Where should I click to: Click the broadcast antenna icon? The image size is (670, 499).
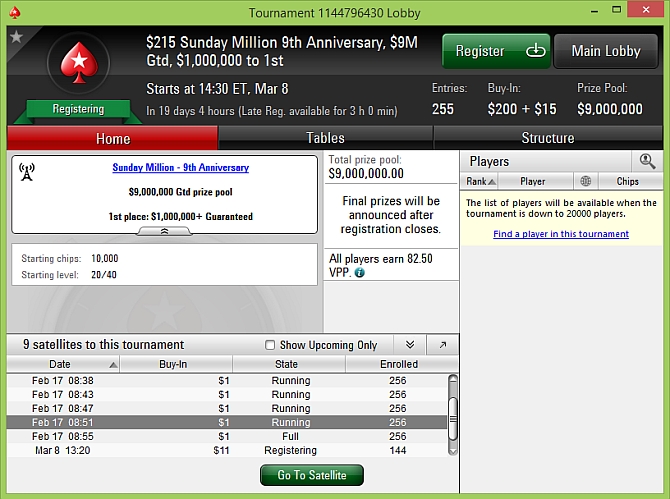[x=27, y=172]
